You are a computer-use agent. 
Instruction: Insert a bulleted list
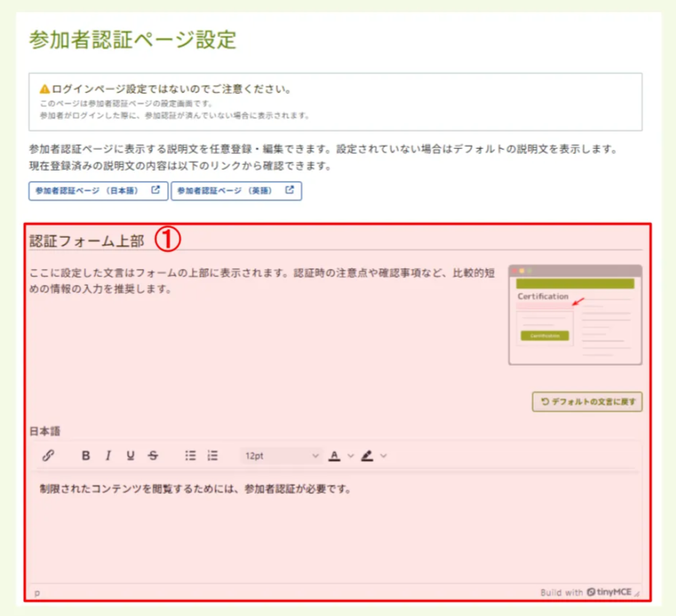coord(190,455)
